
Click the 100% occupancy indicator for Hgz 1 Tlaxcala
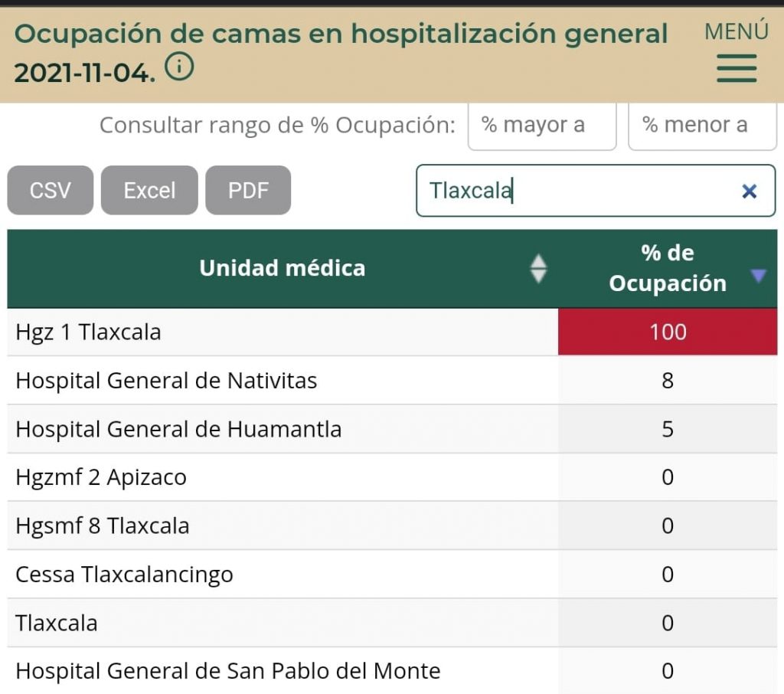[x=667, y=332]
